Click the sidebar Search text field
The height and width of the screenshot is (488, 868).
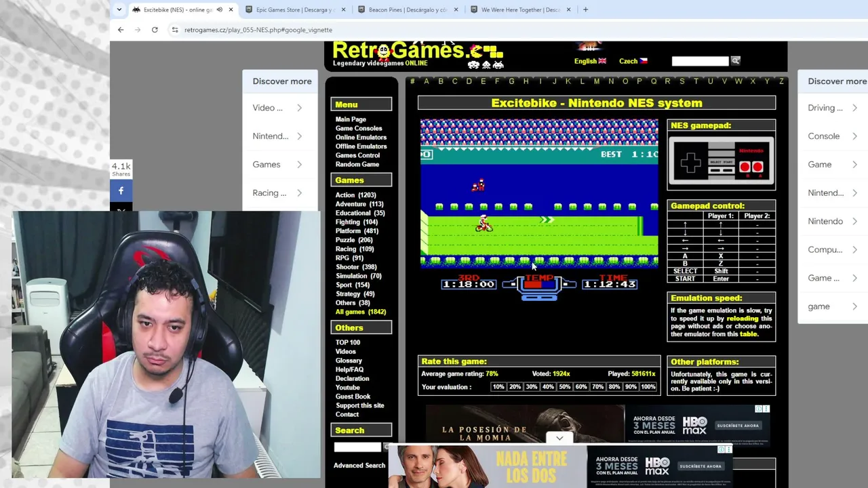[357, 447]
